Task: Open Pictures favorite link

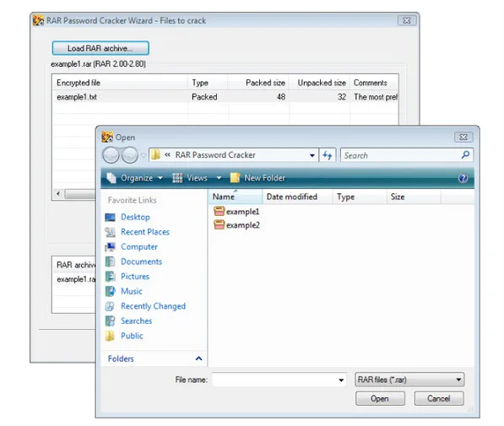Action: pos(135,277)
